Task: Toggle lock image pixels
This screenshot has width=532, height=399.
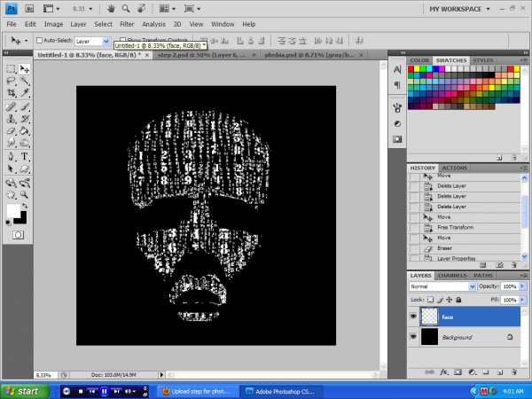Action: coord(440,300)
